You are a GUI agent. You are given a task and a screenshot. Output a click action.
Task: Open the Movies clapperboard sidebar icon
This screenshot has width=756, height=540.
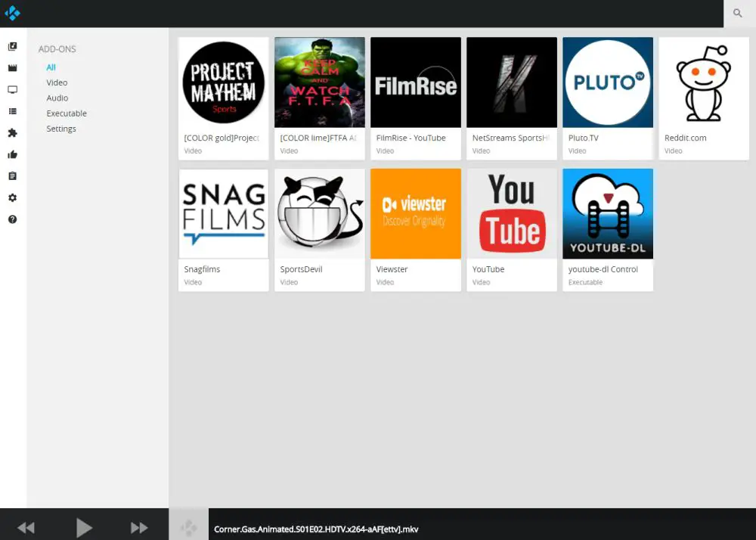click(x=13, y=68)
